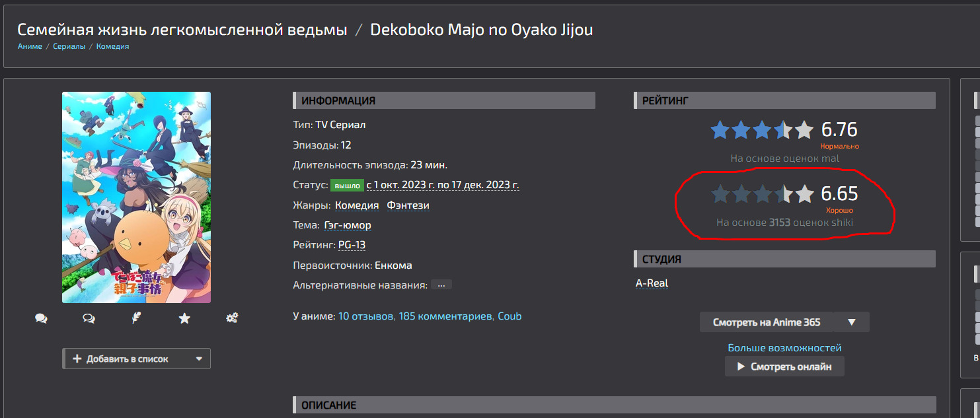Click the feather icon to write a review

pyautogui.click(x=136, y=318)
